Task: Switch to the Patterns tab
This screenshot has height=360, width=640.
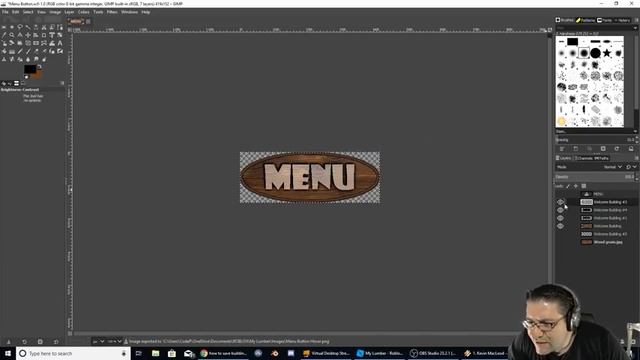Action: (x=586, y=20)
